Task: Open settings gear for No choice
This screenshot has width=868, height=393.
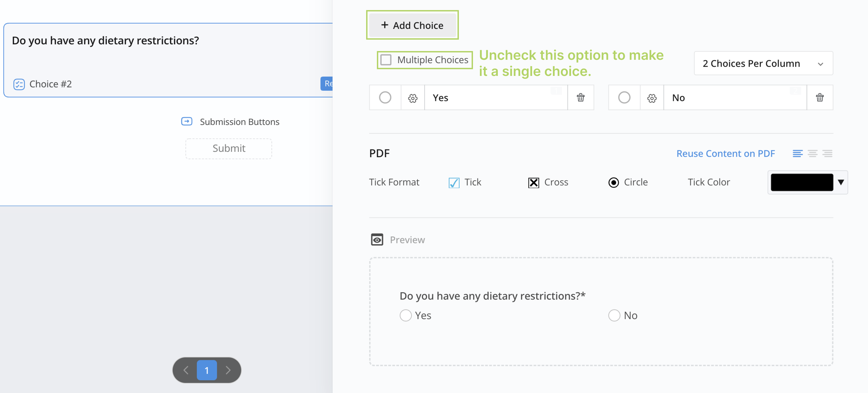Action: click(652, 98)
